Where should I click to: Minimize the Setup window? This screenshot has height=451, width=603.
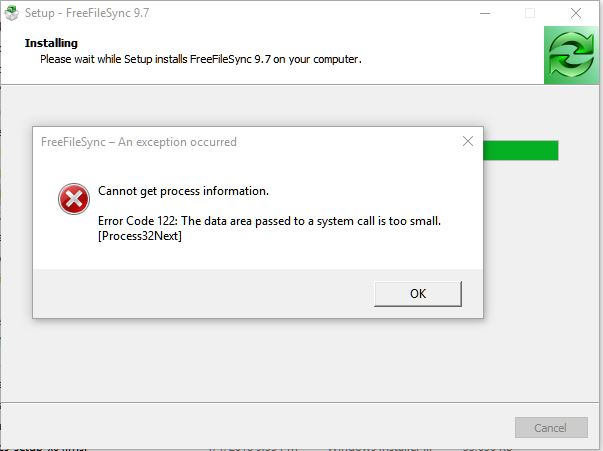[485, 13]
